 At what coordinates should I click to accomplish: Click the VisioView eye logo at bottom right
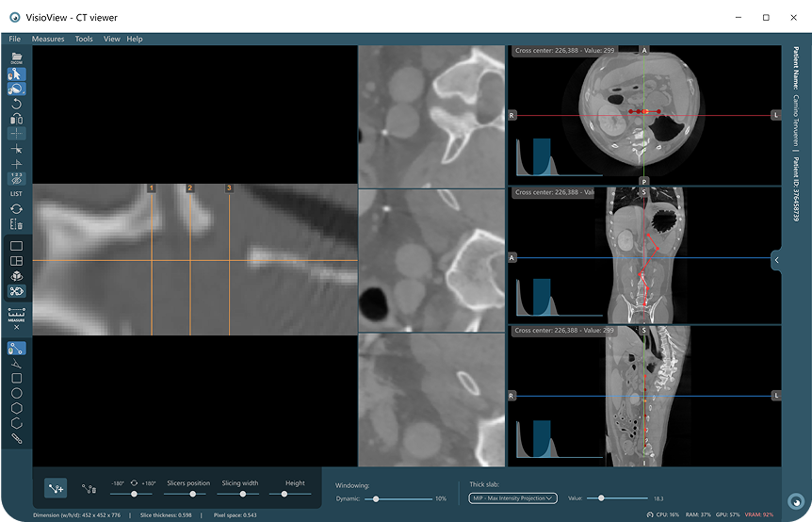point(795,501)
